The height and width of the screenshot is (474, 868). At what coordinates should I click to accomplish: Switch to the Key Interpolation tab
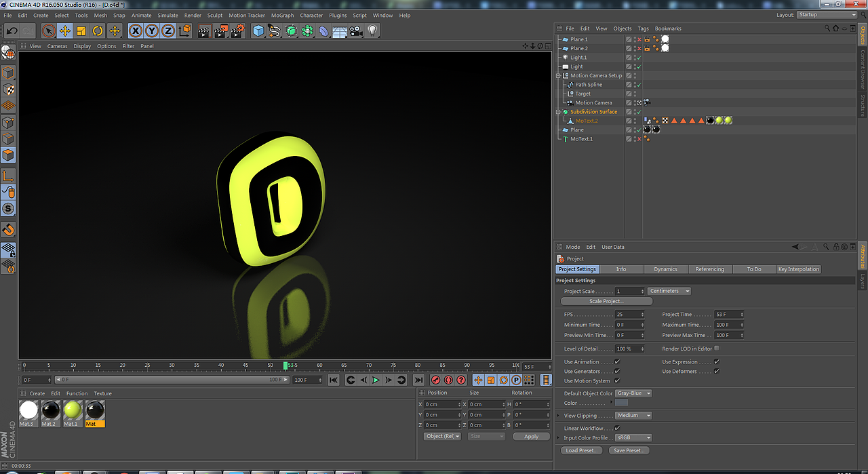coord(799,269)
